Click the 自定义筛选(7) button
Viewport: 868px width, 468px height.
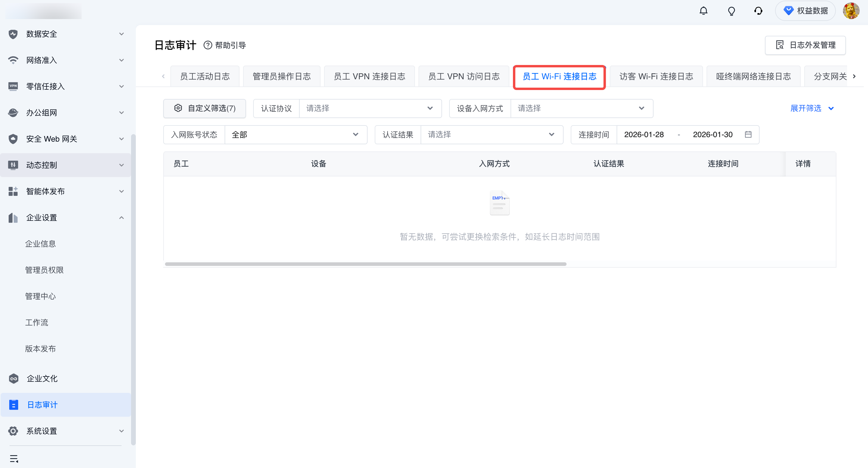click(205, 108)
